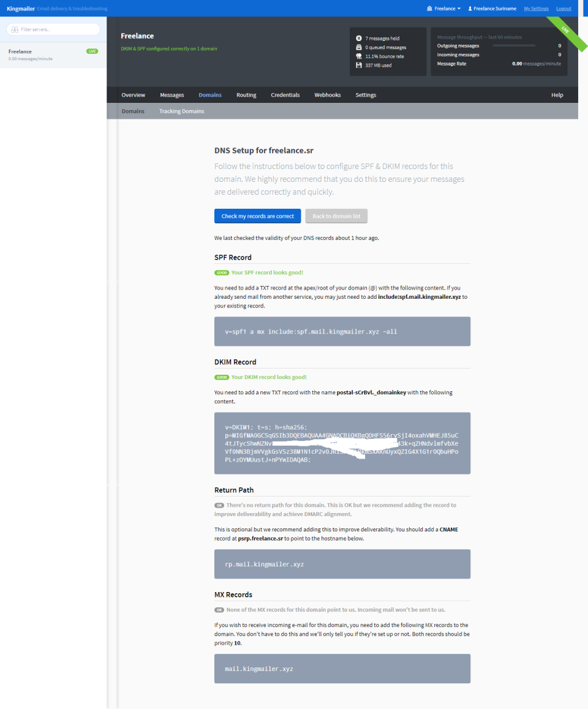Click the GOOD badge beside SPF record status
Image resolution: width=588 pixels, height=709 pixels.
pos(222,272)
